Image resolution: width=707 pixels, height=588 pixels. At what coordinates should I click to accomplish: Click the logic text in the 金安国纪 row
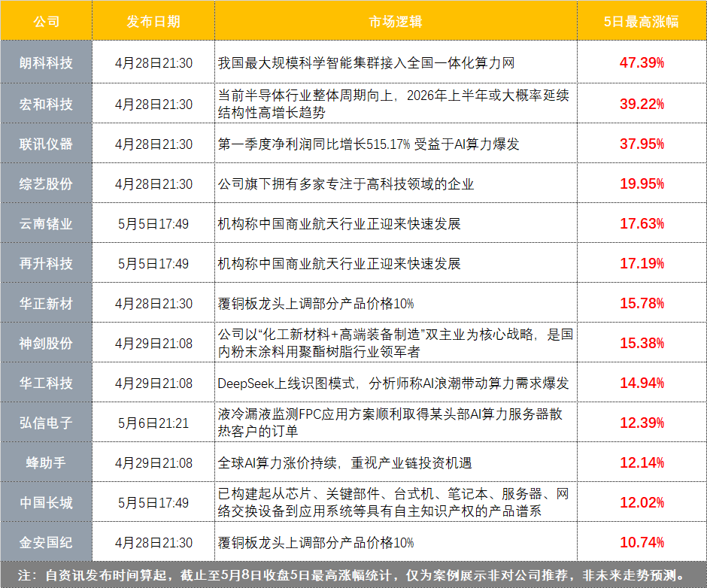(x=316, y=542)
